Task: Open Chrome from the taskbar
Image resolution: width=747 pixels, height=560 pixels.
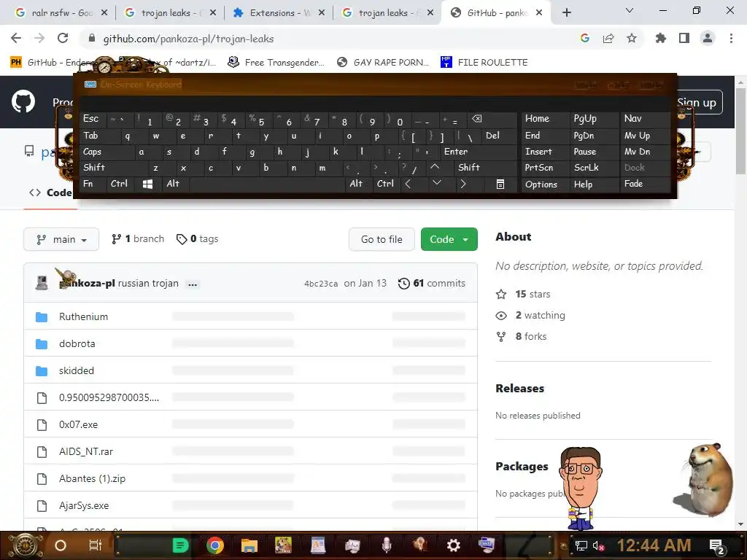Action: (215, 545)
